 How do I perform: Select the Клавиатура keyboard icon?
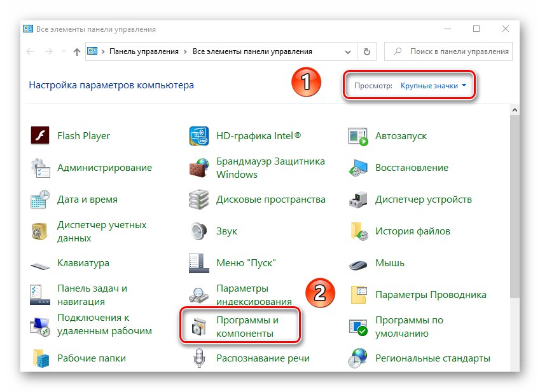(x=40, y=266)
